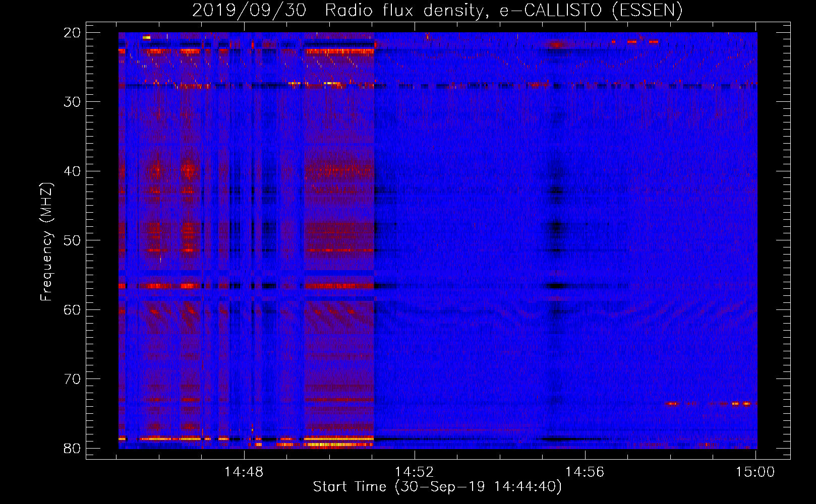
Task: Click the frequency tick label 80
Action: tap(72, 449)
